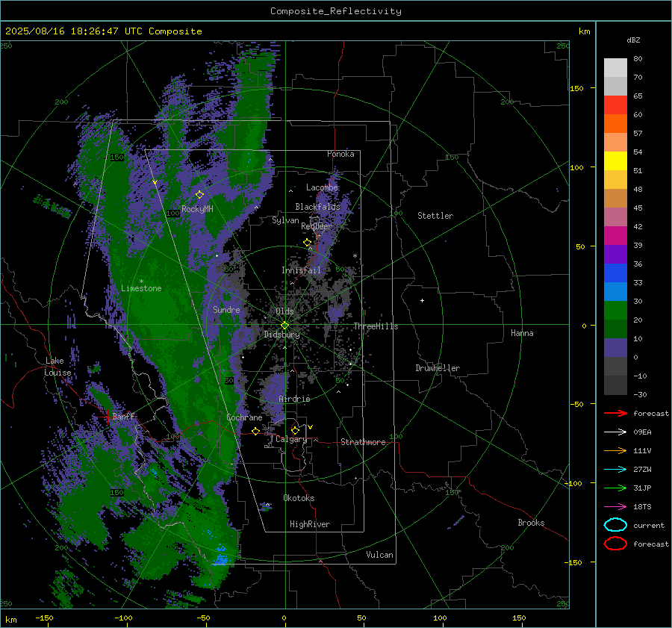The width and height of the screenshot is (672, 628).
Task: Click the Olds city label
Action: click(x=284, y=311)
